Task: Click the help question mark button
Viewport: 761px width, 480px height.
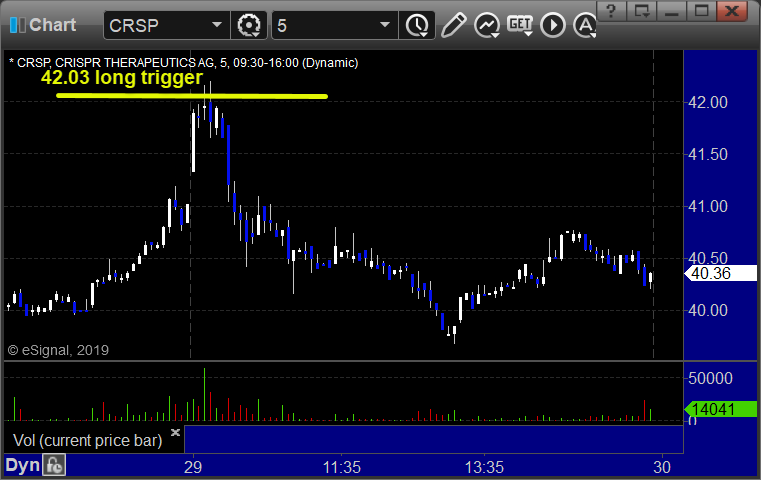Action: (611, 11)
